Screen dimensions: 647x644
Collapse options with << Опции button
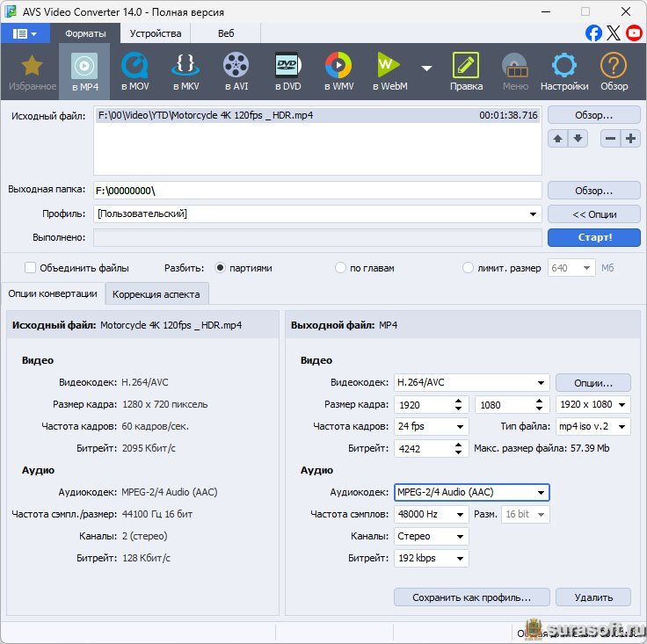tap(593, 214)
